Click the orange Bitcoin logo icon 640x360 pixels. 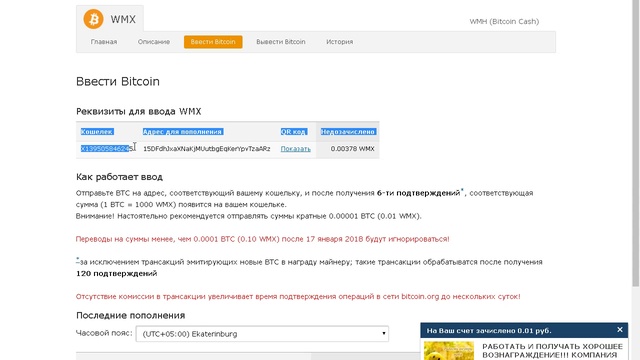tap(93, 19)
